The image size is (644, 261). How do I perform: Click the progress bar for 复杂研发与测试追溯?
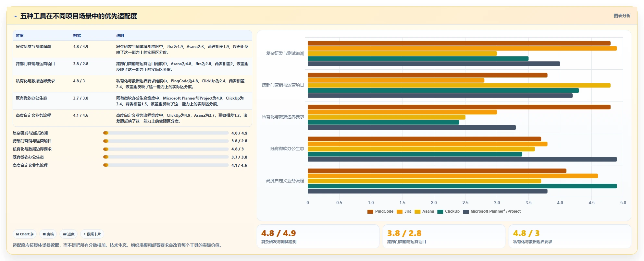166,133
